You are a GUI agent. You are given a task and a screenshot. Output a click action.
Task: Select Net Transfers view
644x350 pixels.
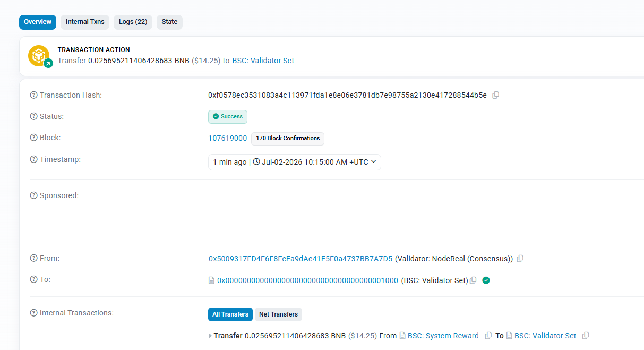(278, 314)
